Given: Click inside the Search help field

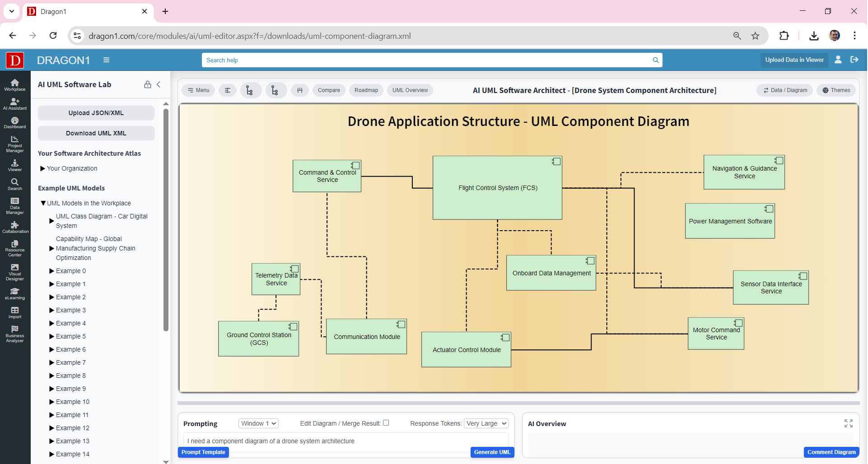Looking at the screenshot, I should pyautogui.click(x=406, y=60).
